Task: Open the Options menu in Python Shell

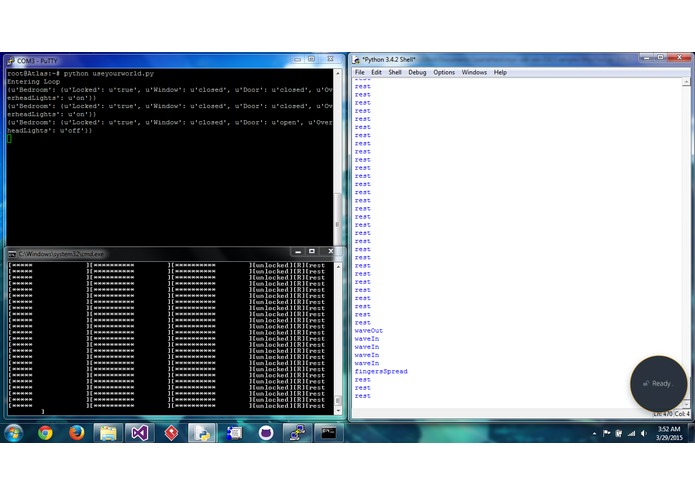Action: click(x=444, y=72)
